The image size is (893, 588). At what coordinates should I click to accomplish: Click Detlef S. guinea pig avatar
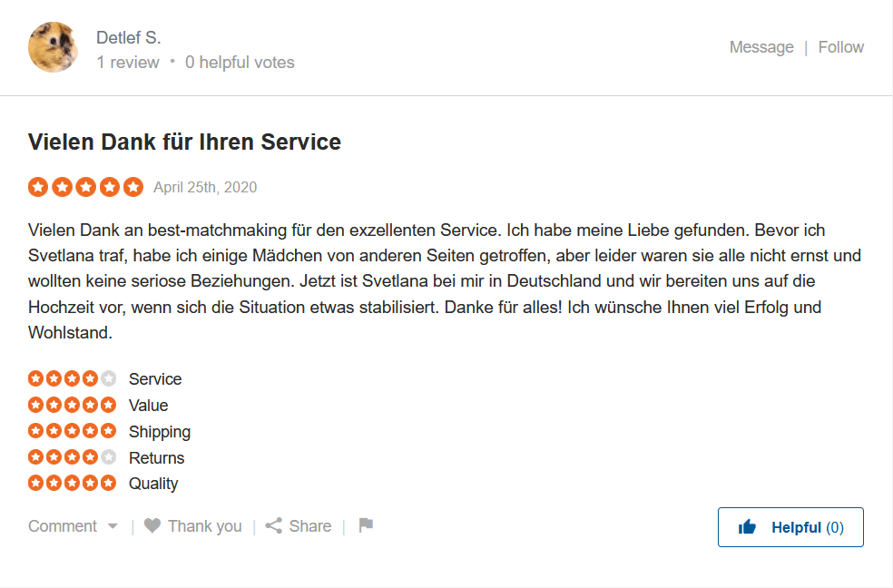click(x=54, y=47)
